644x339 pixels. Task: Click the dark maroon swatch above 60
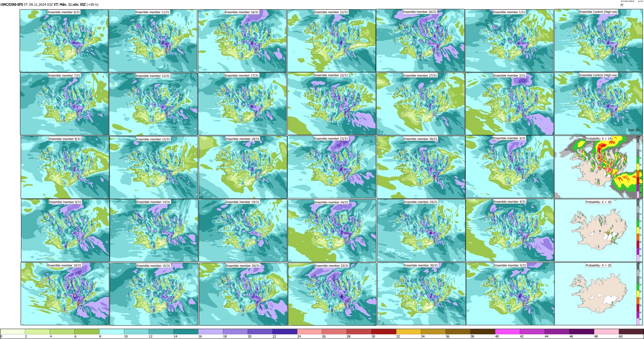click(x=631, y=332)
